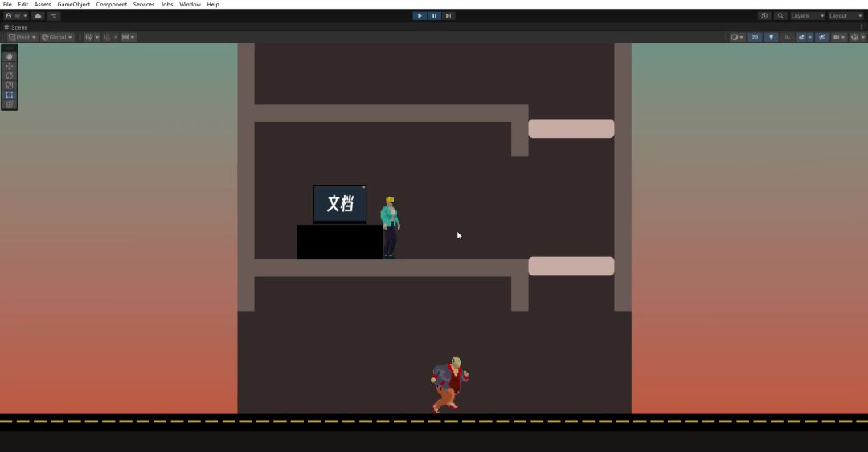Toggle scene lighting lightbulb
The image size is (868, 452).
coord(771,37)
